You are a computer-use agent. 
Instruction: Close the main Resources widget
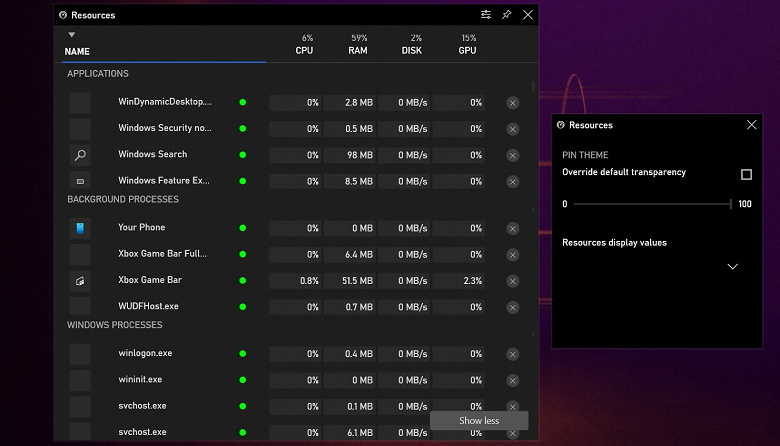(528, 15)
